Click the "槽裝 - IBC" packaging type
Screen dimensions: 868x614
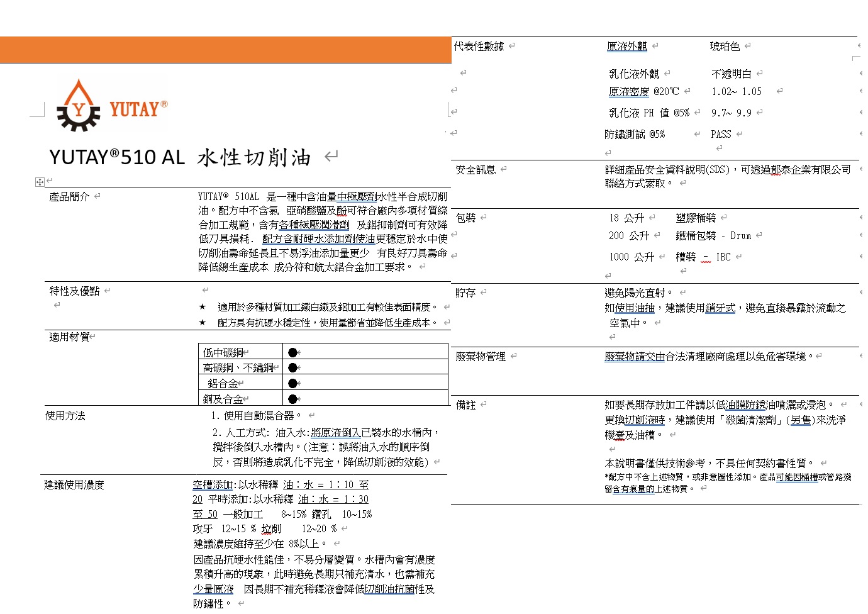point(703,257)
